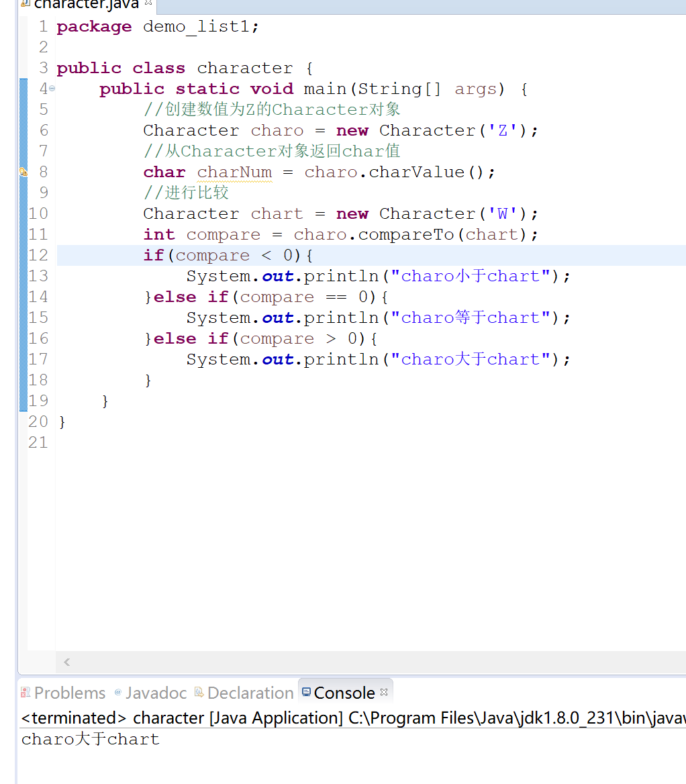Place cursor on 'package demo_list1;' line
Image resolution: width=686 pixels, height=784 pixels.
(158, 26)
